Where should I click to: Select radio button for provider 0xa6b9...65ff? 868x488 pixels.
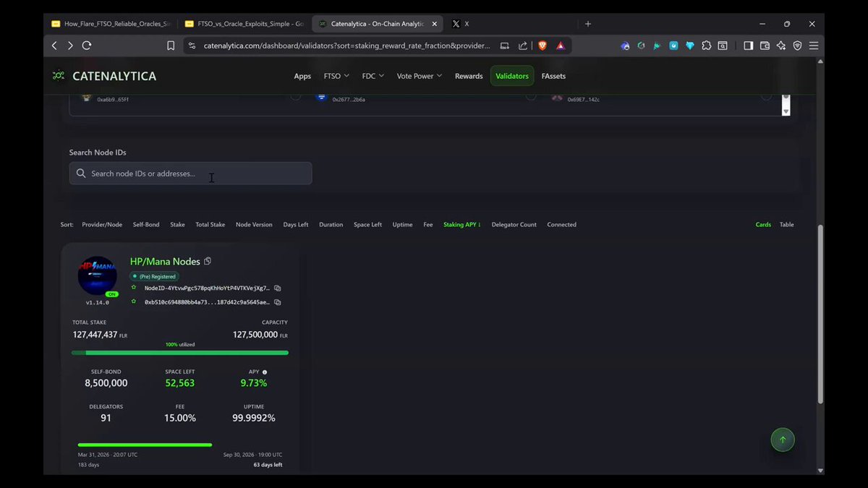pos(296,96)
